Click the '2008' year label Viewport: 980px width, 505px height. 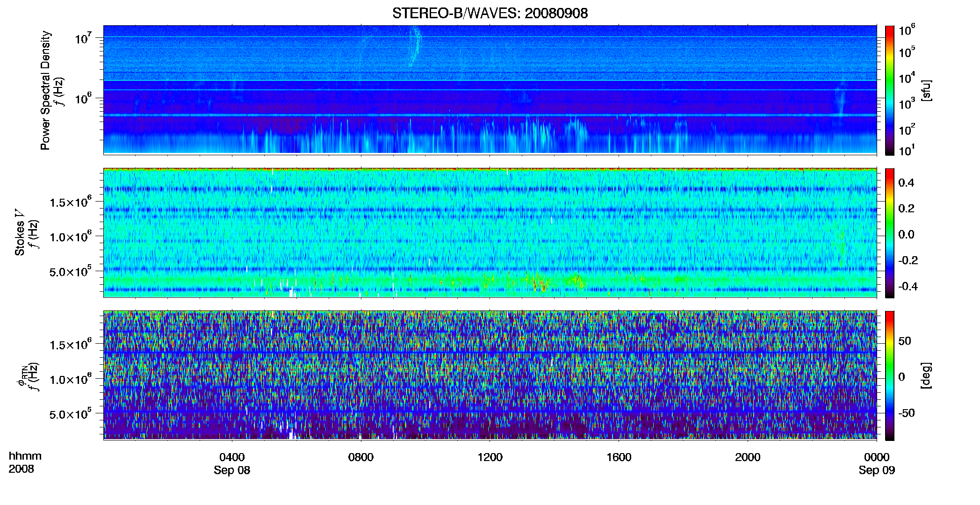(22, 469)
